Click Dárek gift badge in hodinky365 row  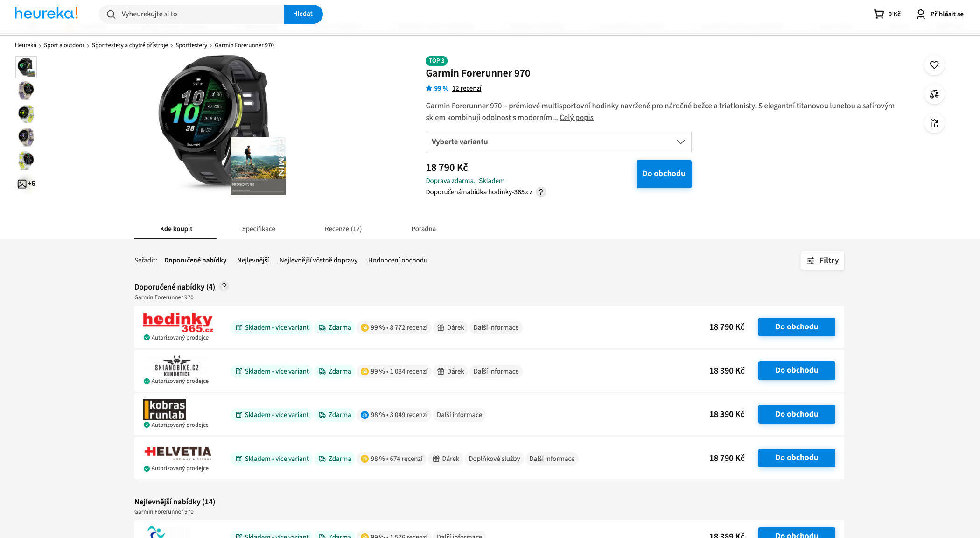pyautogui.click(x=450, y=327)
